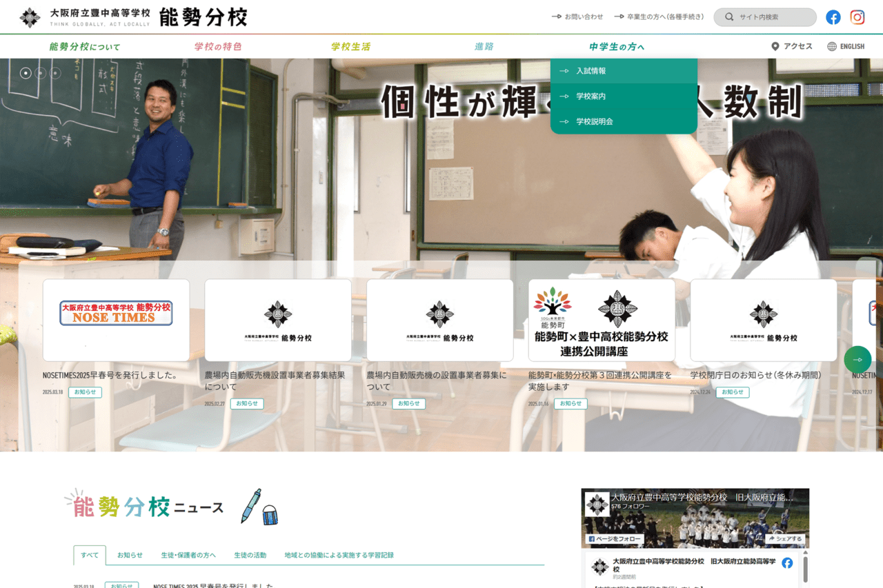The height and width of the screenshot is (588, 883).
Task: Click the アクセス map pin icon
Action: pos(775,45)
